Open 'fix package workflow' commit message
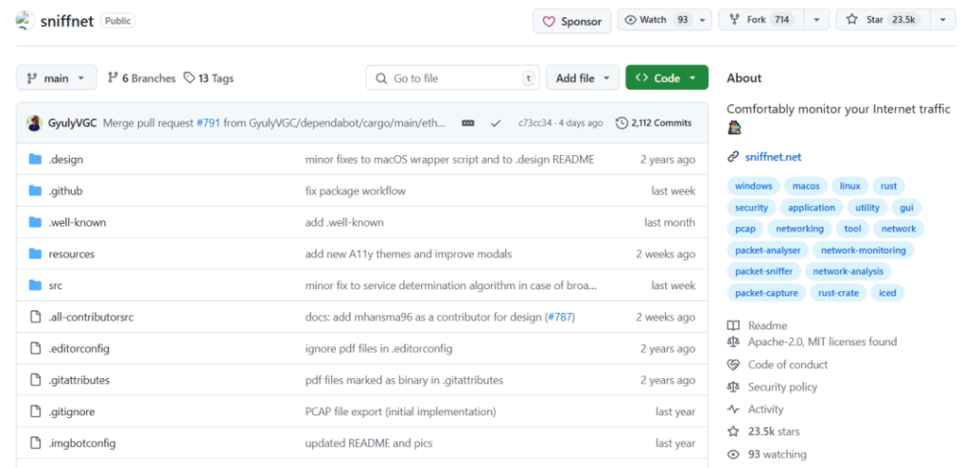 click(x=355, y=190)
